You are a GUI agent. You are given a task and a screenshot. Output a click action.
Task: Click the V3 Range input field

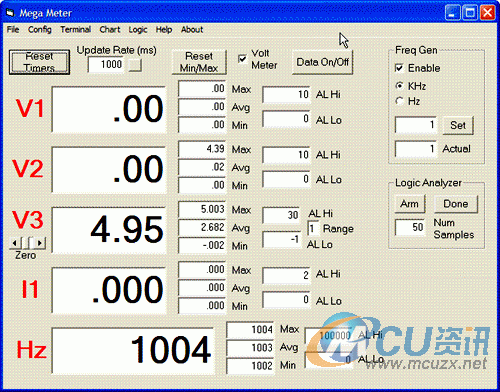pyautogui.click(x=313, y=229)
